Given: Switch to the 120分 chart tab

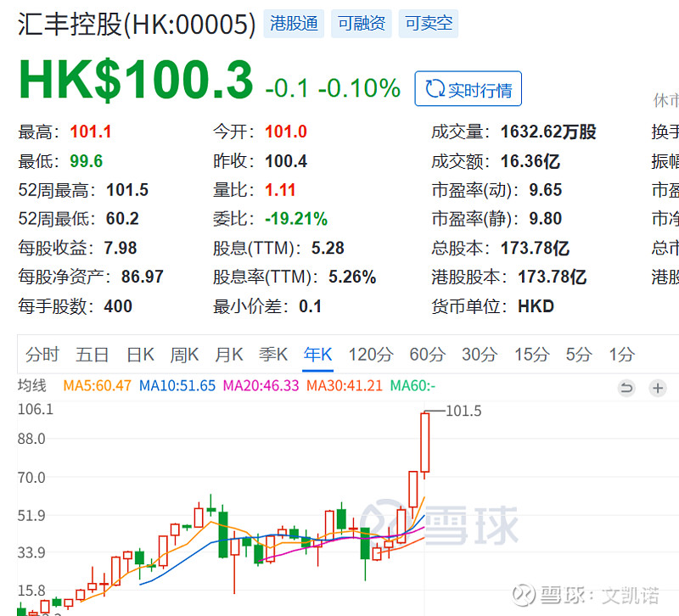Looking at the screenshot, I should pyautogui.click(x=371, y=355).
